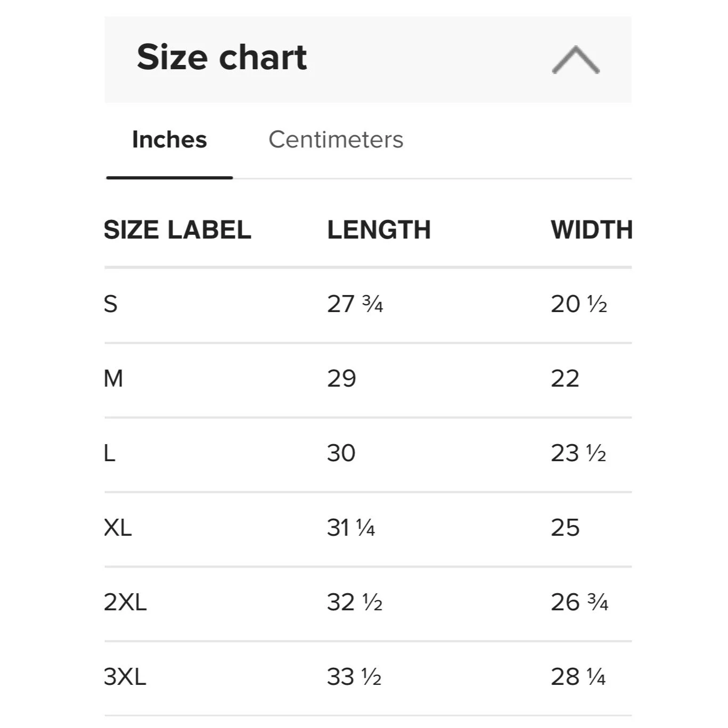Click the SIZE LABEL column header

(x=177, y=230)
